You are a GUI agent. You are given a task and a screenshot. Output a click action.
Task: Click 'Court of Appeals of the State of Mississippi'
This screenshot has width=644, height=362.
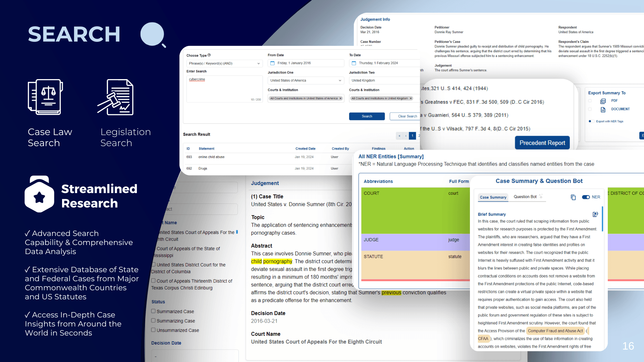[x=186, y=252]
